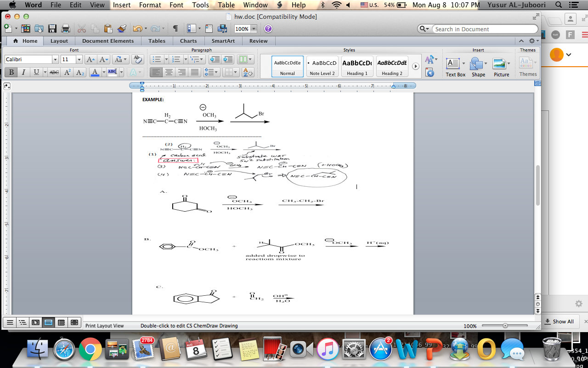Switch to the Document Elements tab
Image resolution: width=588 pixels, height=368 pixels.
(108, 41)
